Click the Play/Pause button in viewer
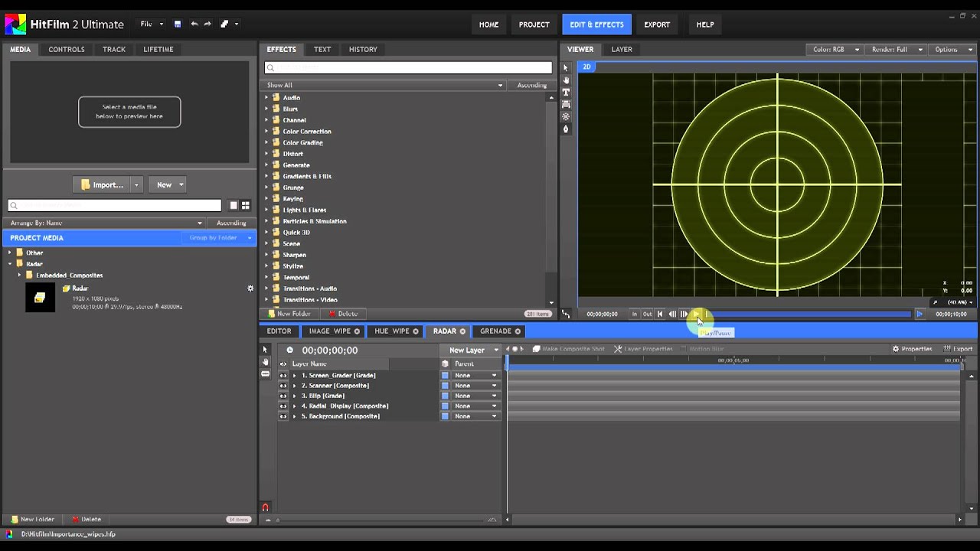Viewport: 980px width, 551px height. 696,314
